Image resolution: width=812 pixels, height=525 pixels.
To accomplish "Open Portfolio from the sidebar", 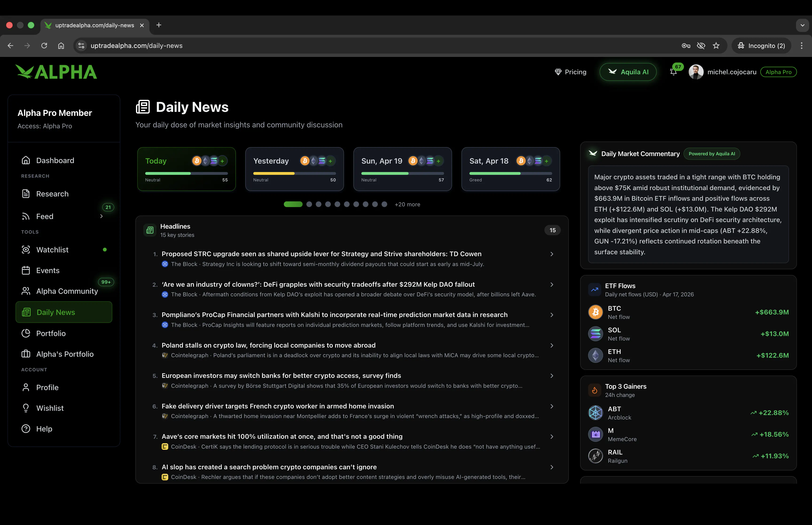I will click(x=64, y=333).
